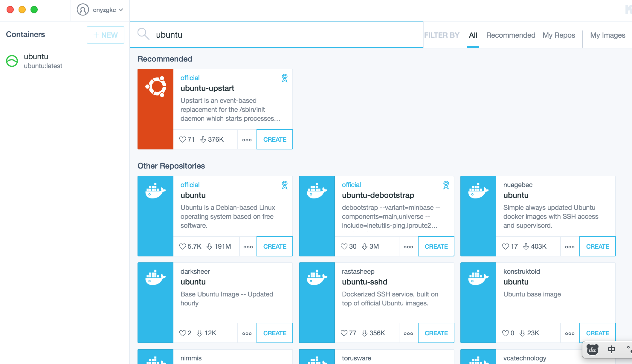Viewport: 632px width, 364px height.
Task: Focus the search field containing ubuntu
Action: tap(277, 35)
